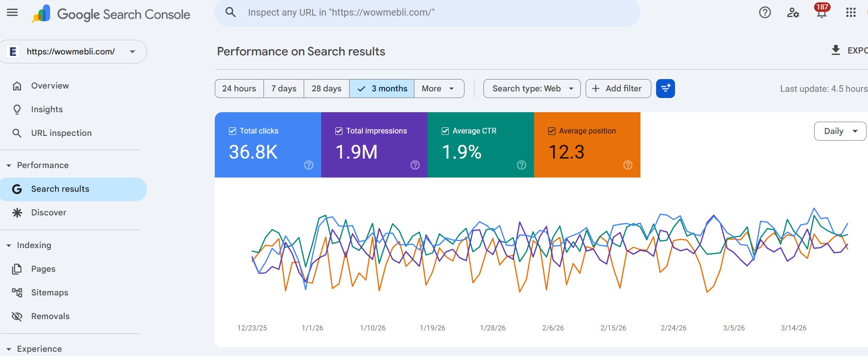Select the 24 hours range tab
Screen dimensions: 868x356
click(239, 89)
